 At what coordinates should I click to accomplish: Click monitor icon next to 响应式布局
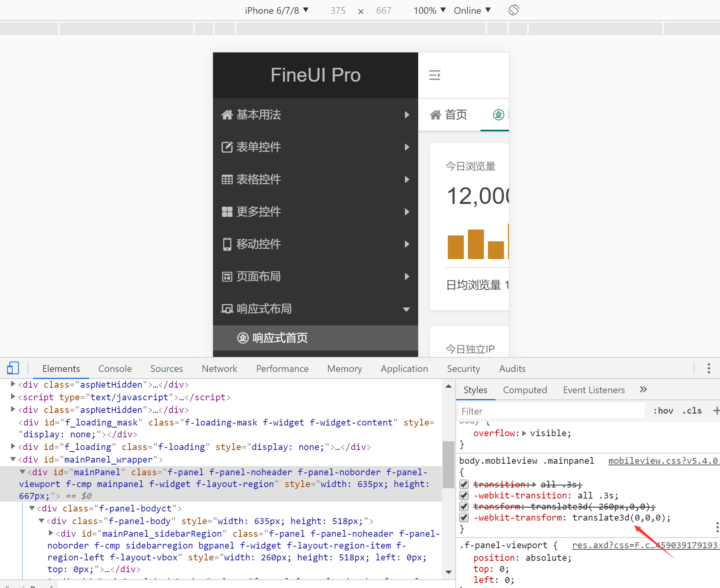227,309
